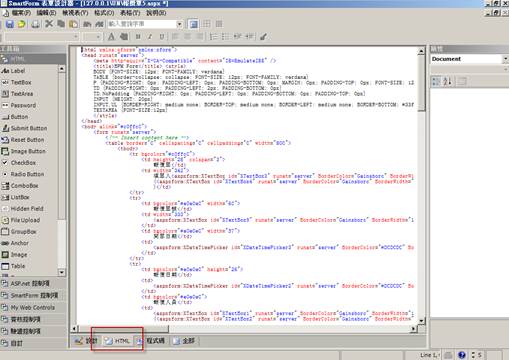This screenshot has width=509, height=360.
Task: Open the 表格(T) menu
Action: pyautogui.click(x=130, y=13)
